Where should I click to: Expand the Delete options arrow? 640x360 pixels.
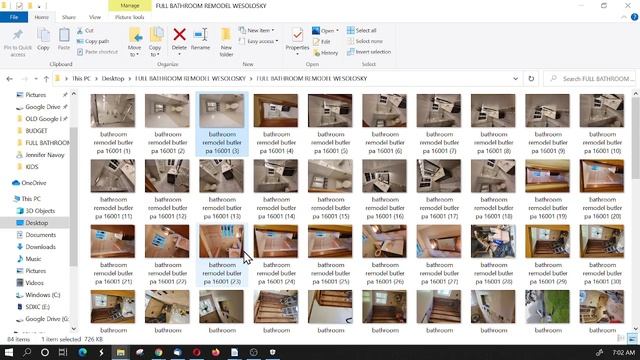179,54
